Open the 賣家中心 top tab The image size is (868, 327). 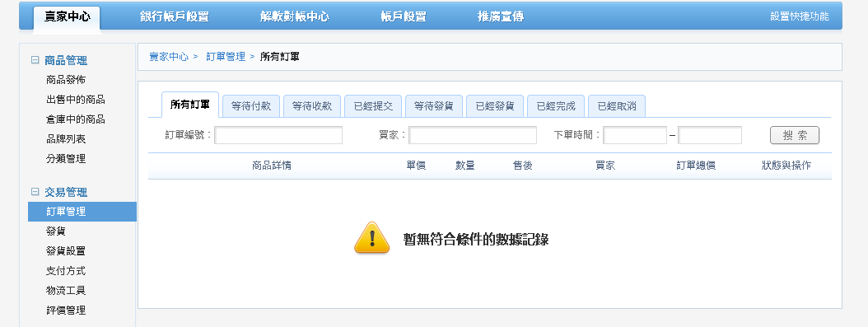tap(67, 16)
